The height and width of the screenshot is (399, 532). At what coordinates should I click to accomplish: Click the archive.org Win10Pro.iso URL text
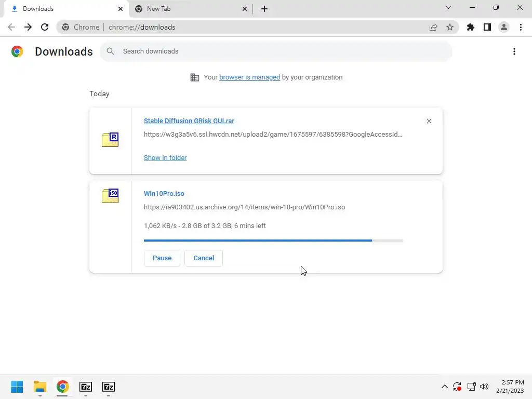coord(244,207)
